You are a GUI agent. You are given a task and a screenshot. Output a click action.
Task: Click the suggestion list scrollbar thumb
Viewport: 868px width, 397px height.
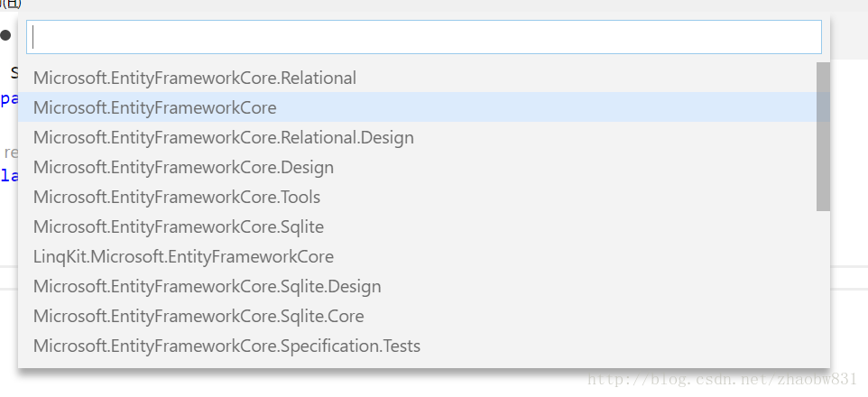pos(823,135)
